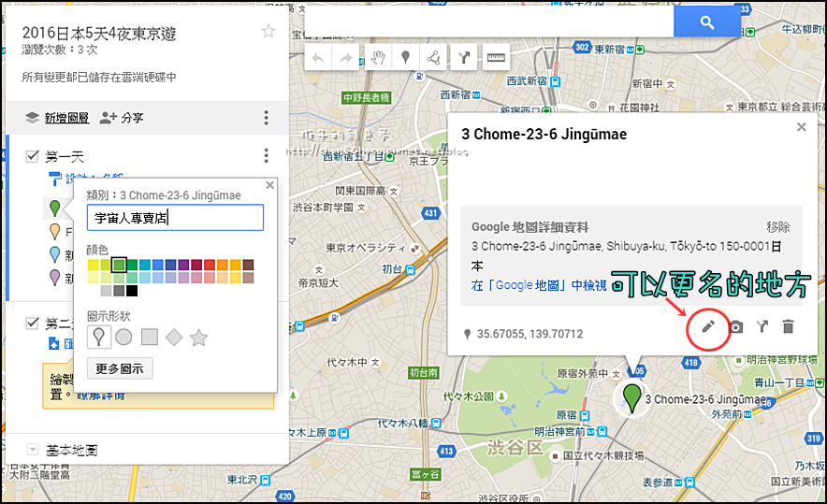Screen dimensions: 827x504
Task: Click the green pin in first-day layer list
Action: [x=54, y=209]
